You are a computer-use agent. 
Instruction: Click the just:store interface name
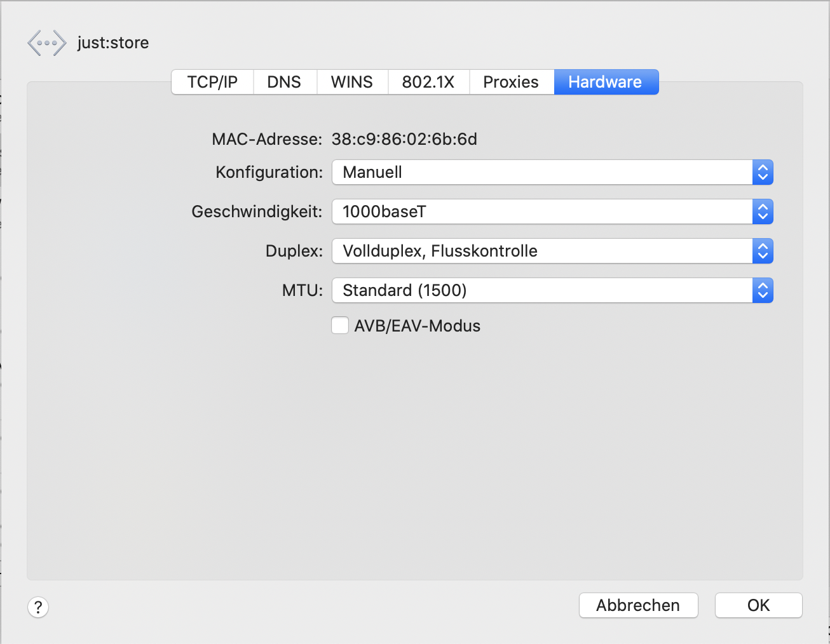click(x=113, y=43)
